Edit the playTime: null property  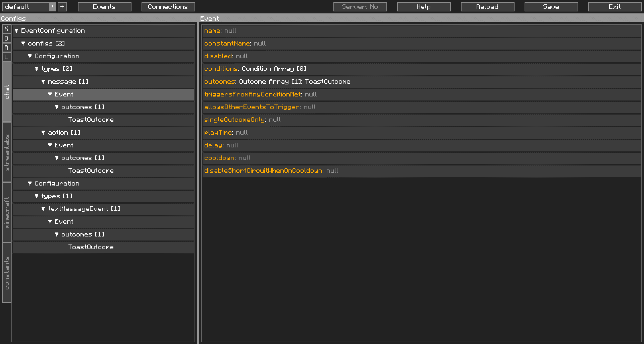point(422,133)
